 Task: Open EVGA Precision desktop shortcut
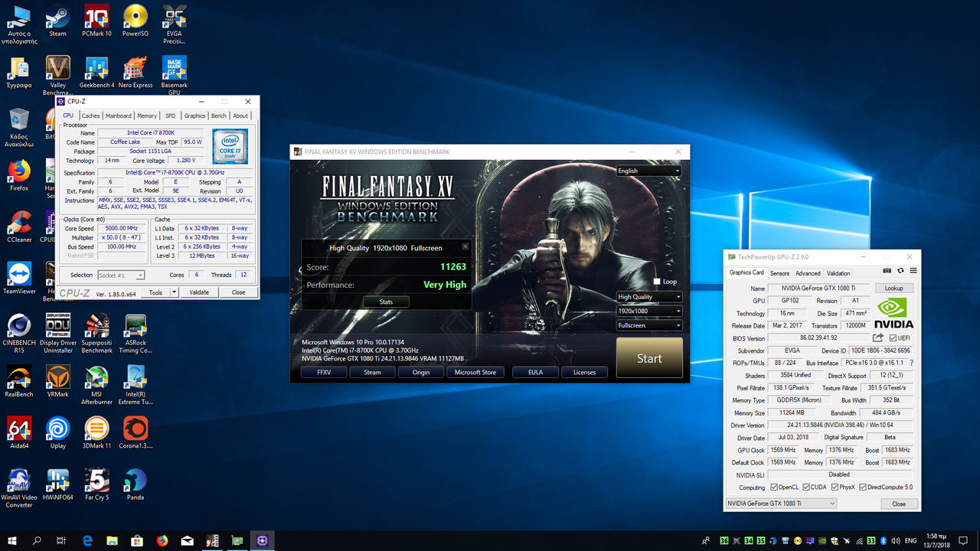click(175, 23)
